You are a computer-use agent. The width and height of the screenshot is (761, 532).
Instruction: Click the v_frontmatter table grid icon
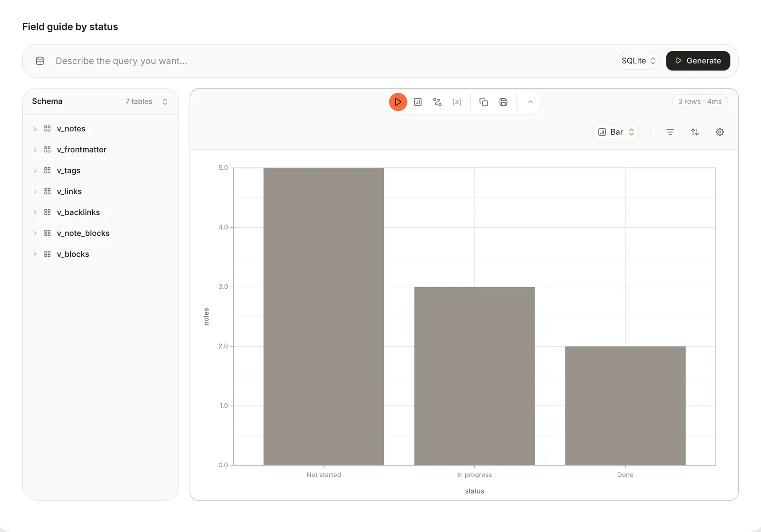(x=48, y=150)
